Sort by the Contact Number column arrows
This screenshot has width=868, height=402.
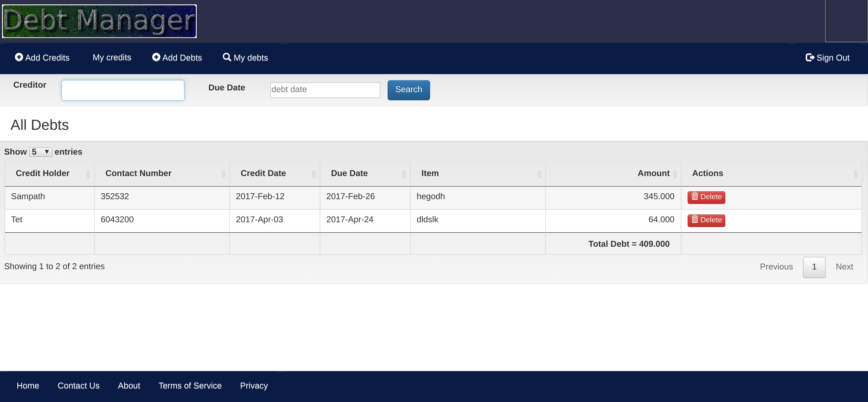coord(224,174)
